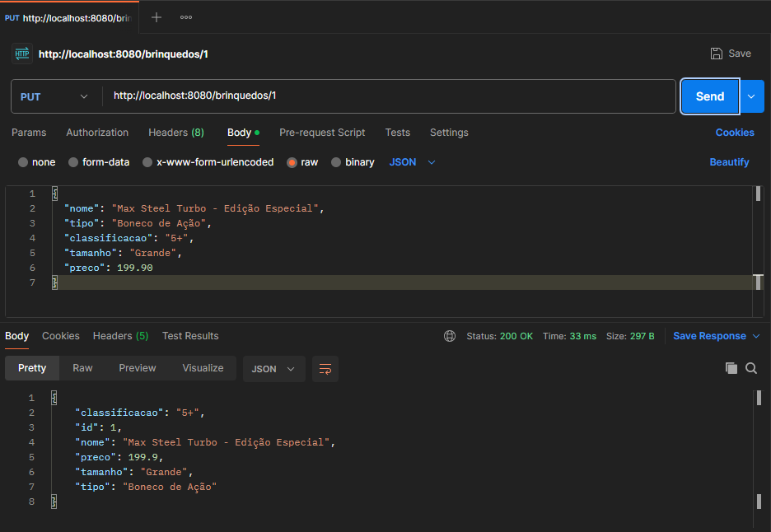Image resolution: width=771 pixels, height=532 pixels.
Task: Toggle word wrap icon in response viewer
Action: point(325,369)
